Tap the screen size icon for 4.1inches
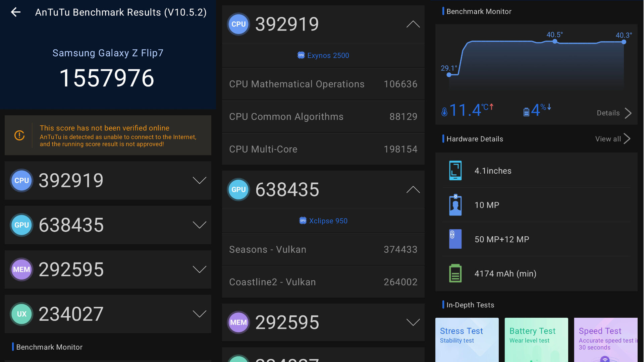This screenshot has width=644, height=362. point(455,171)
